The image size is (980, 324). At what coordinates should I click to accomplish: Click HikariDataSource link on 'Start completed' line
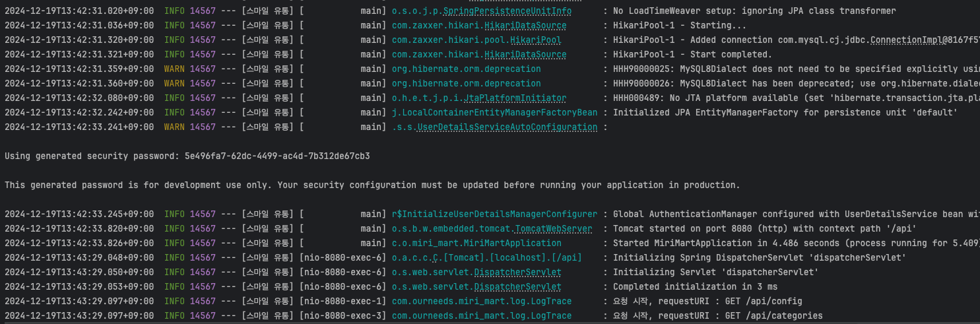tap(525, 55)
